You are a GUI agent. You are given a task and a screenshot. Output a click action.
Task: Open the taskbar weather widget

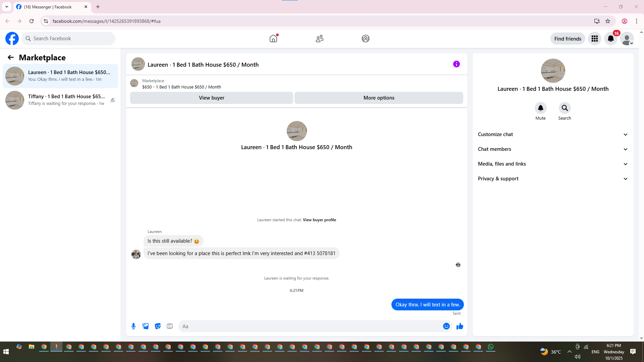coord(551,352)
